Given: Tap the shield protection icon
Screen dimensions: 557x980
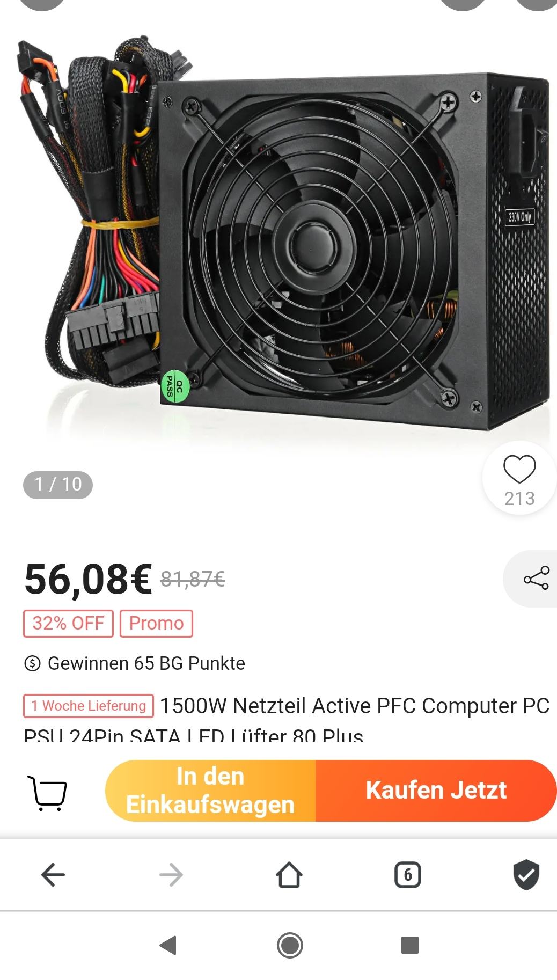Looking at the screenshot, I should [x=526, y=875].
